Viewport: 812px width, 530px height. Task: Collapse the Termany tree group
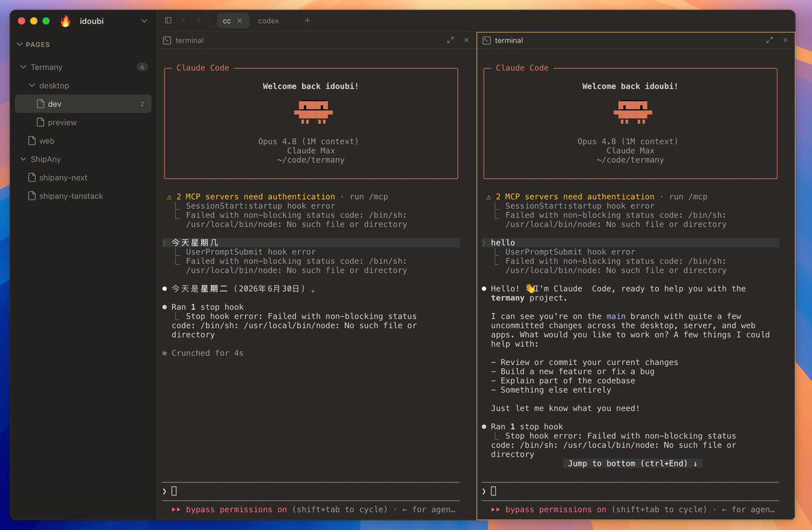(x=23, y=67)
